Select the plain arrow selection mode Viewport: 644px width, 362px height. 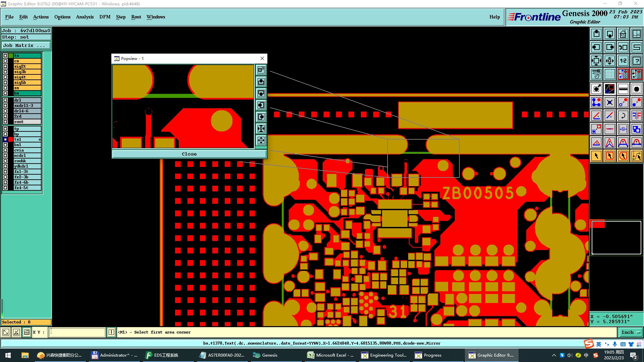[596, 156]
